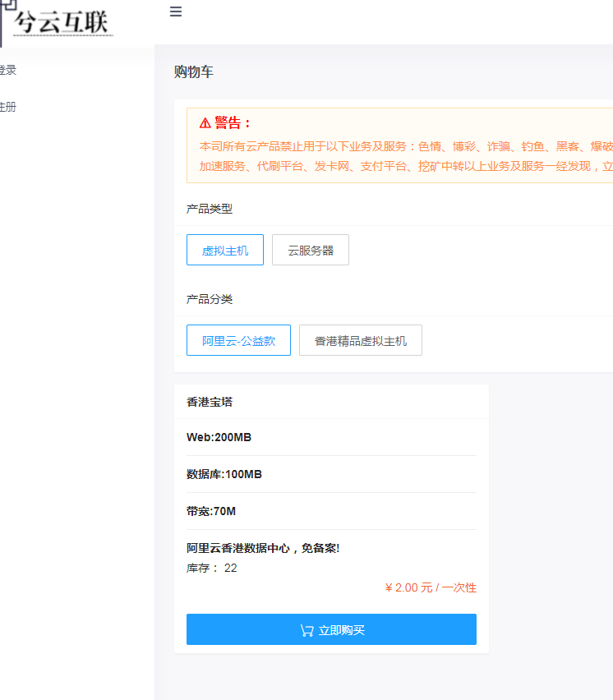
Task: Select the 虚拟主机 product type
Action: pos(225,250)
